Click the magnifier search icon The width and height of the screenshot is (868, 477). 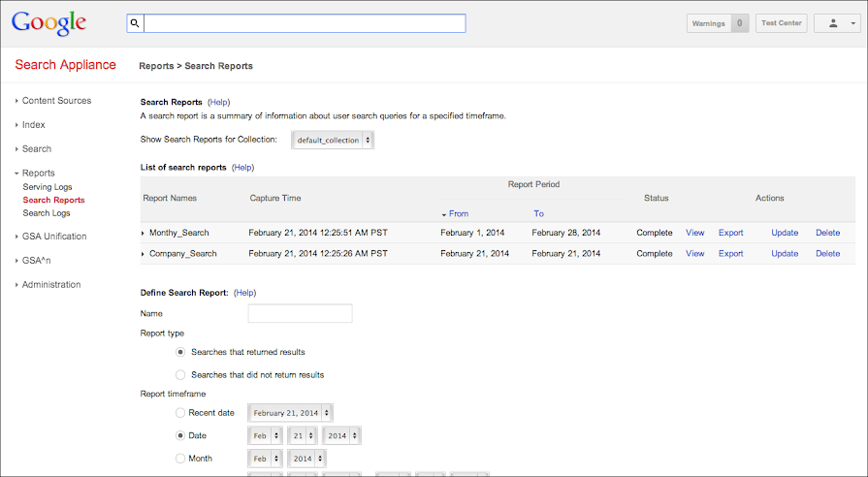click(135, 23)
